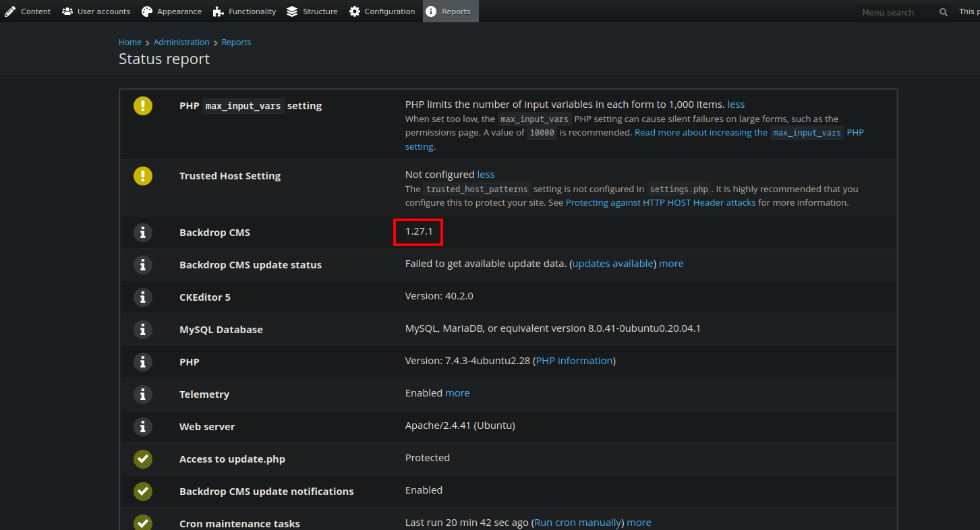980x530 pixels.
Task: Click info icon beside MySQL Database
Action: tap(143, 330)
